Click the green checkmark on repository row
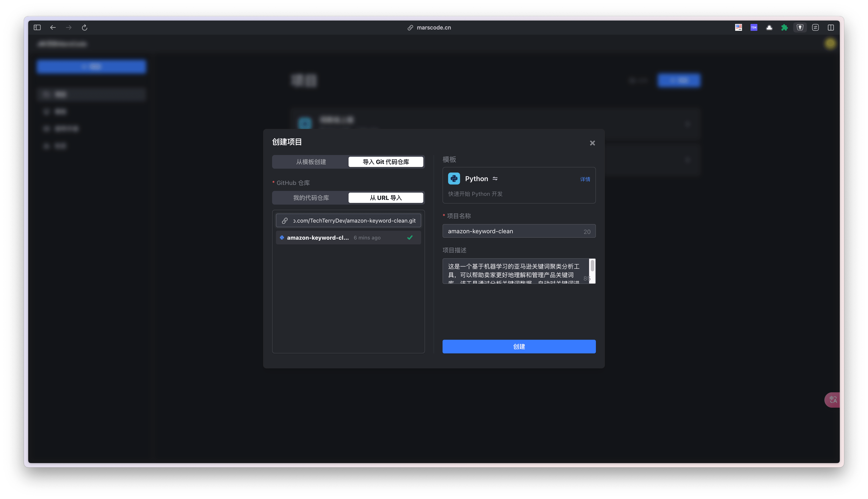 [x=410, y=238]
